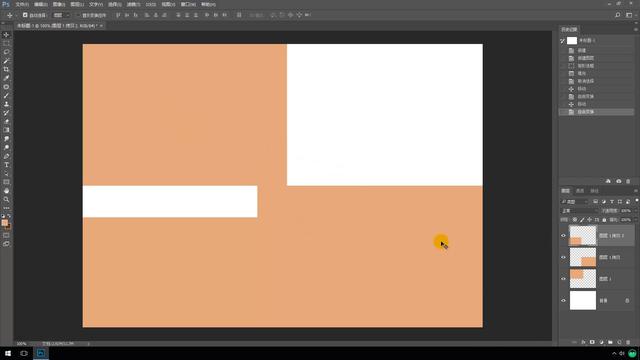Open the last menu in the menu bar
640x360 pixels.
click(208, 4)
